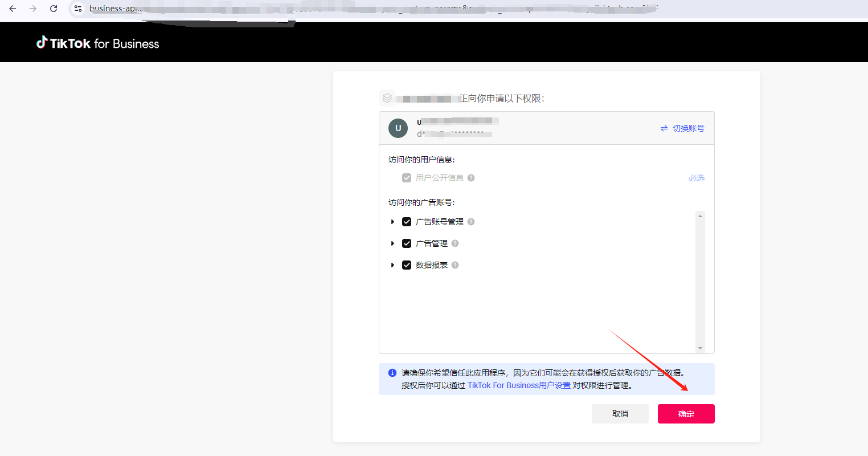Expand the 广告管理 permission group
Image resolution: width=868 pixels, height=456 pixels.
[x=392, y=243]
